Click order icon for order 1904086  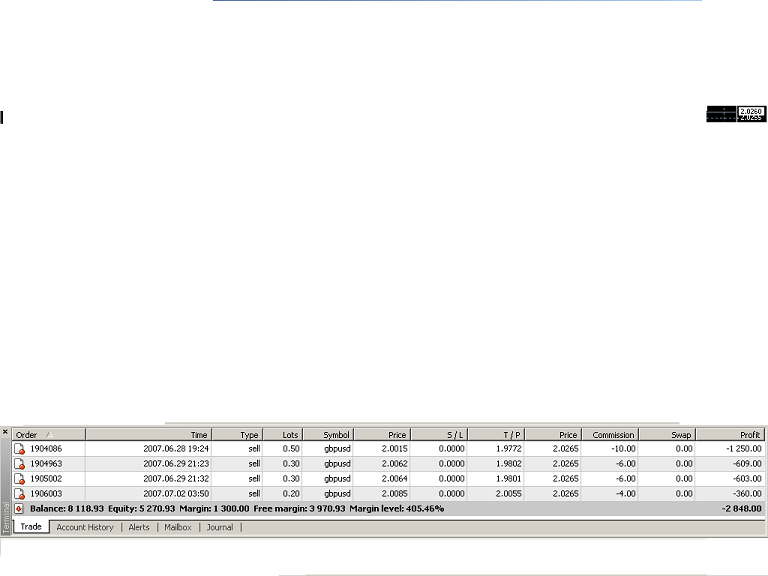(20, 449)
